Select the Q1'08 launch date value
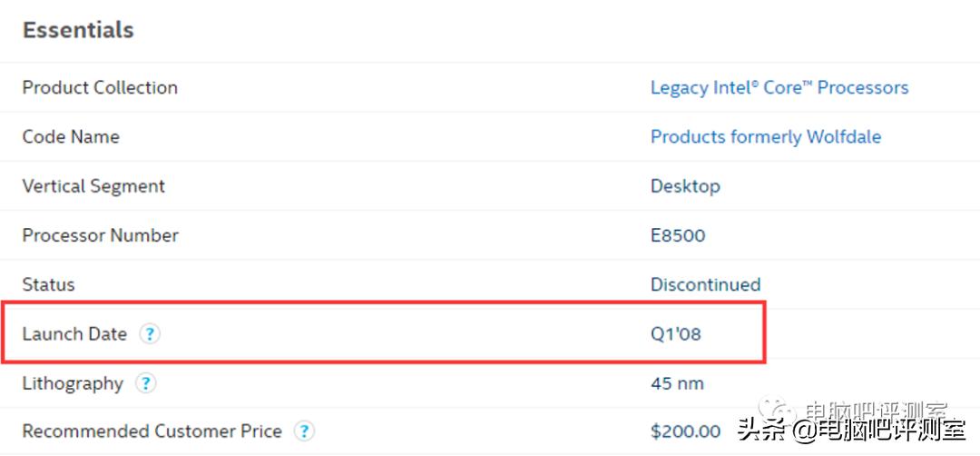This screenshot has width=980, height=456. pos(675,334)
